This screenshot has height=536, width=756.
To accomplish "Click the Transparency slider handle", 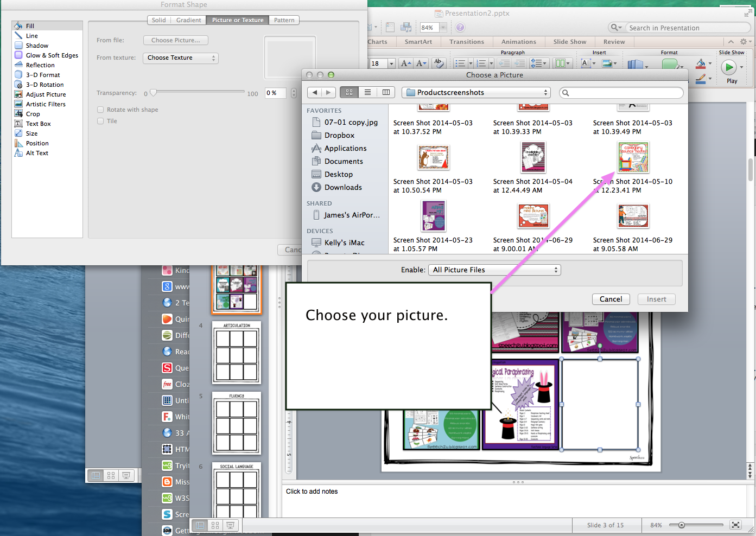I will (x=154, y=93).
